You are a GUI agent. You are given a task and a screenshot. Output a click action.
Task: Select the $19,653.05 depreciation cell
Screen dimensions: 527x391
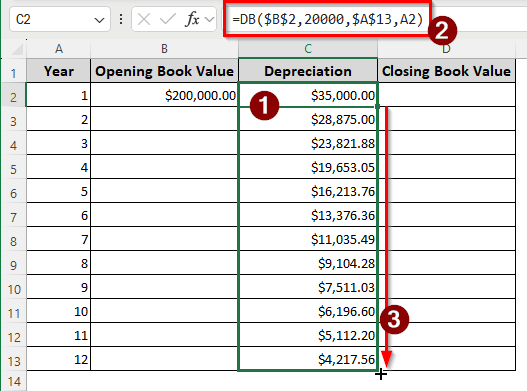coord(308,167)
